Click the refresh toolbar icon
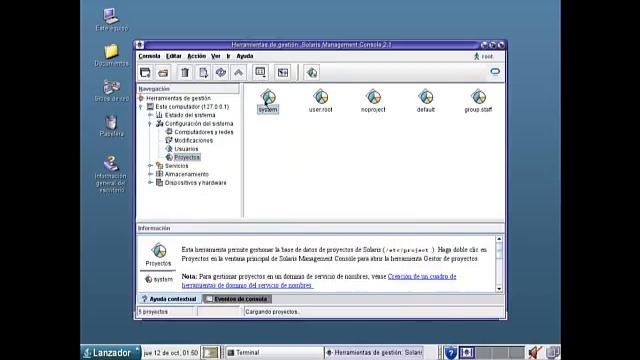The width and height of the screenshot is (640, 360). 221,73
